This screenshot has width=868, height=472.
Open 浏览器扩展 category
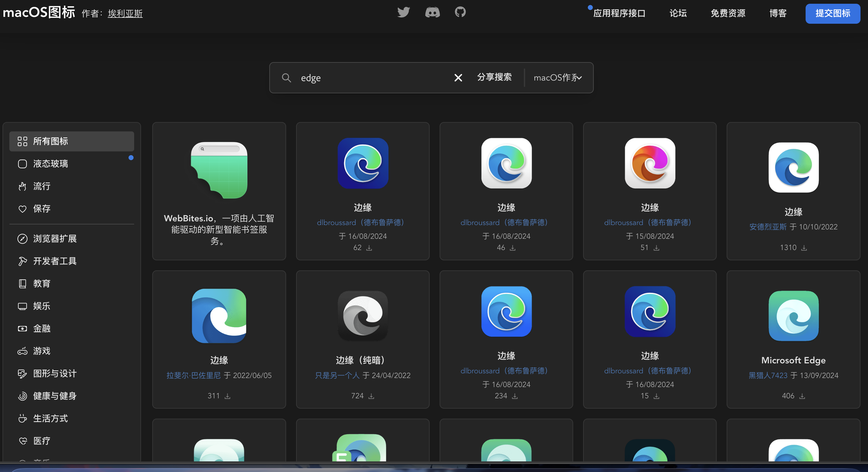[55, 239]
